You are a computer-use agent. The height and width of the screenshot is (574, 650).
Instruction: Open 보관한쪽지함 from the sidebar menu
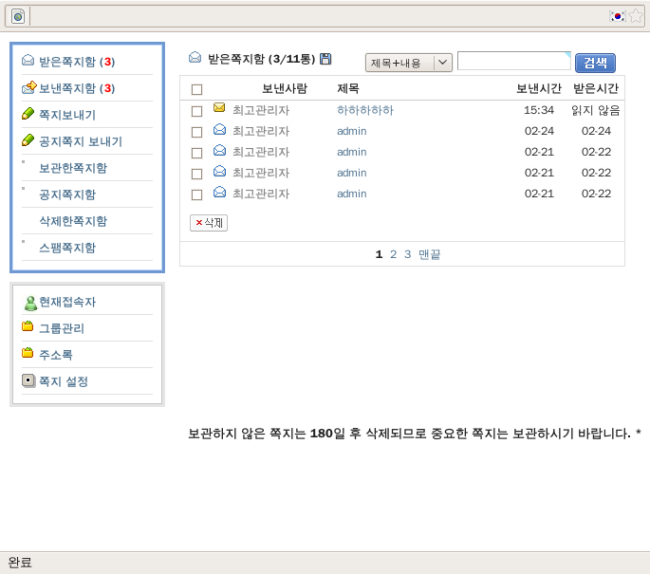pos(73,168)
